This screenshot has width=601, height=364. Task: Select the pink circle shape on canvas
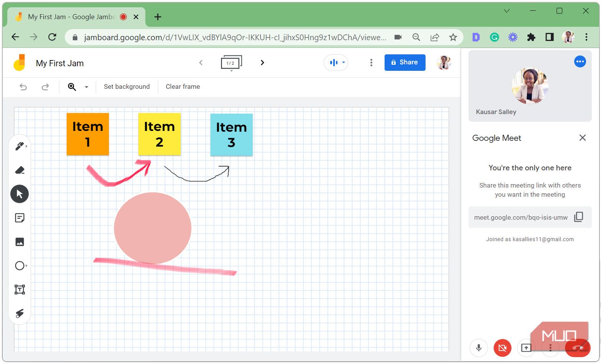(152, 228)
